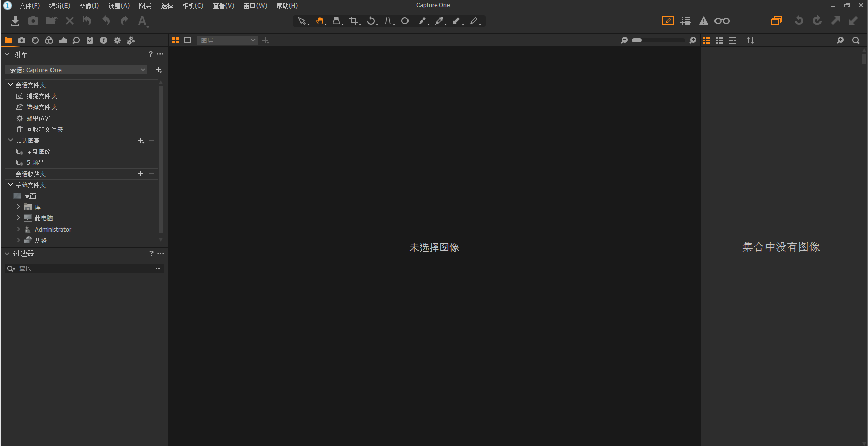Viewport: 868px width, 446px height.
Task: Select the Crop tool
Action: pos(353,21)
